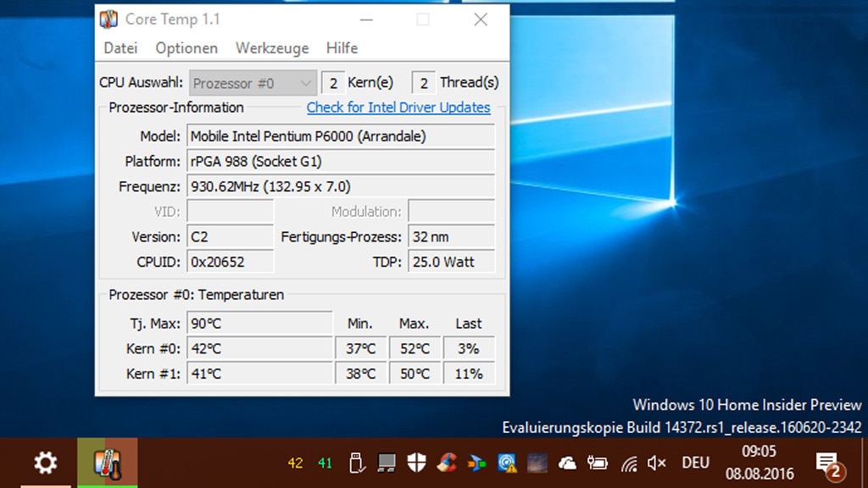Click Prozessor #0: Temperaturen label

pos(197,294)
